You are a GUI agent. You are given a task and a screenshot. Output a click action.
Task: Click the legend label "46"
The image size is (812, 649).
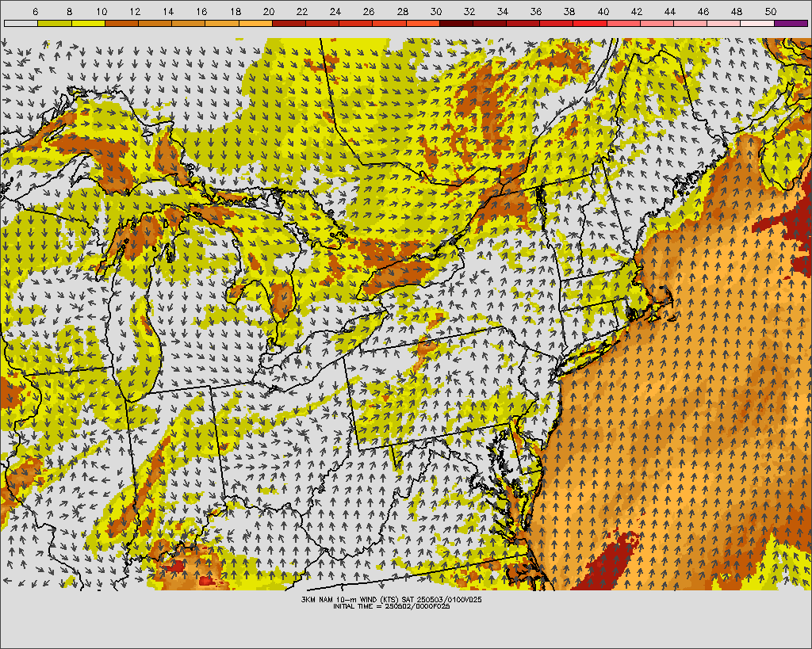click(703, 11)
